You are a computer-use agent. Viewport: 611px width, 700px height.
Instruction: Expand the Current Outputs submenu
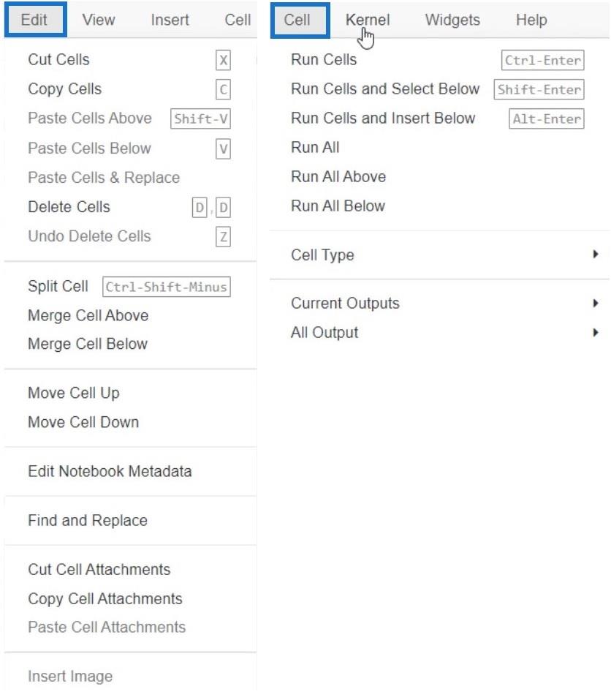(439, 303)
